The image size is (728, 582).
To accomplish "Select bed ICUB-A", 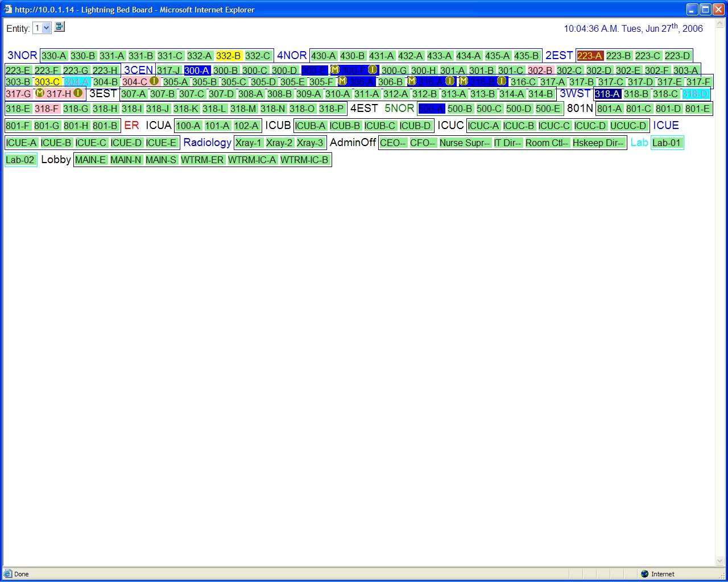I will (311, 126).
